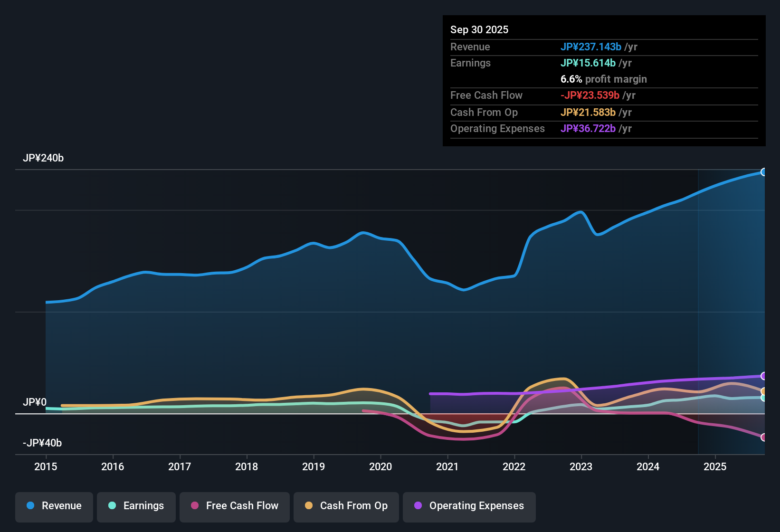The width and height of the screenshot is (780, 532).
Task: Select the blue Revenue legend dot
Action: (30, 506)
